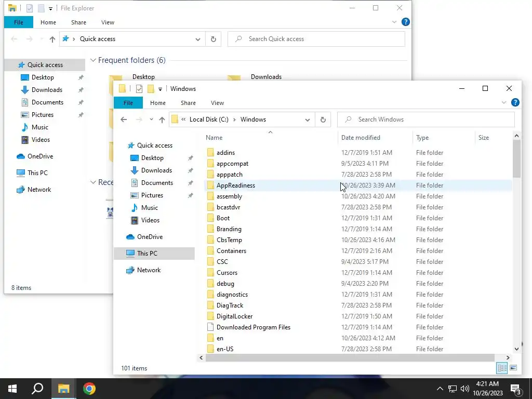Open This PC in File Explorer window sidebar
Viewport: 532px width, 399px height.
coord(37,172)
